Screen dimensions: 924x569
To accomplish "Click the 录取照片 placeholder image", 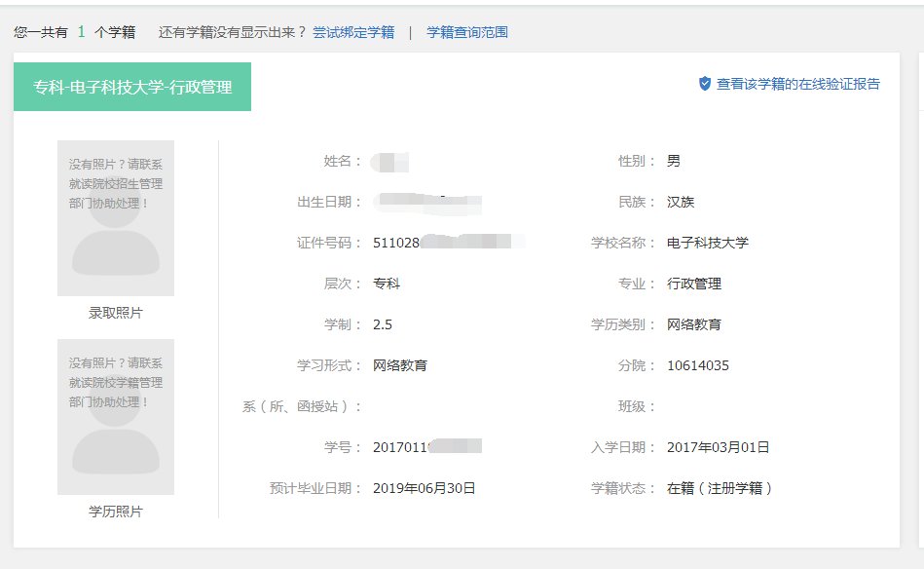I will pyautogui.click(x=116, y=218).
